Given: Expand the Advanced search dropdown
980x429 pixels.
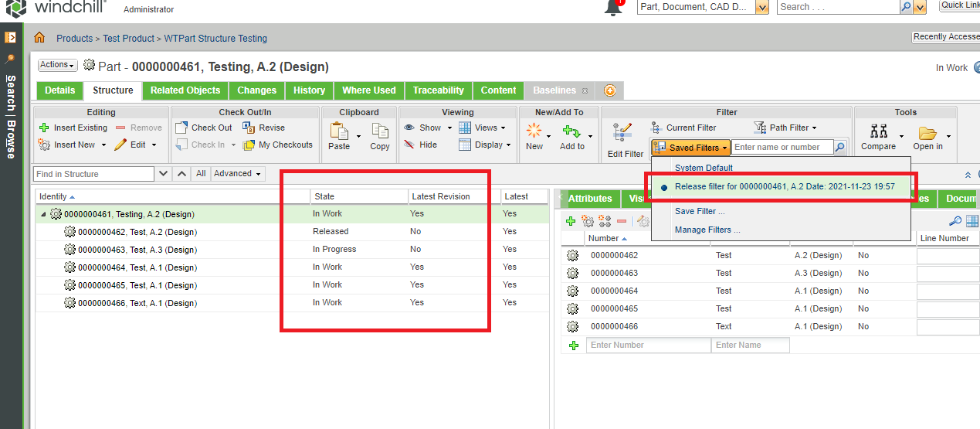Looking at the screenshot, I should 237,174.
